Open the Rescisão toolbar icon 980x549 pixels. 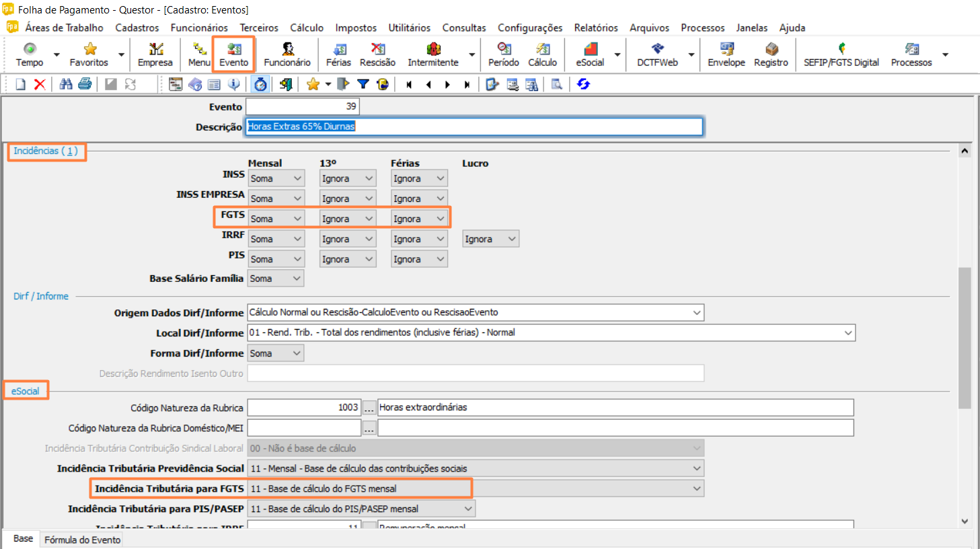tap(377, 54)
